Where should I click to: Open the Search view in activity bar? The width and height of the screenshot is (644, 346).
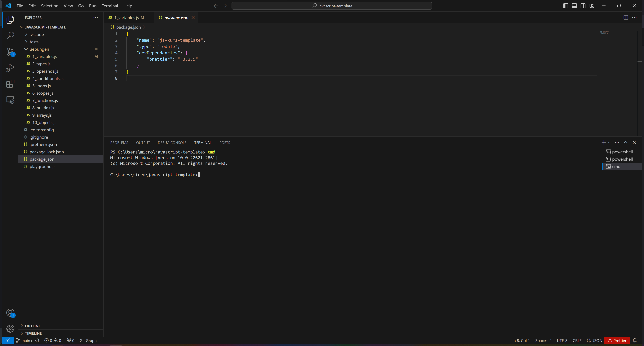pos(10,35)
